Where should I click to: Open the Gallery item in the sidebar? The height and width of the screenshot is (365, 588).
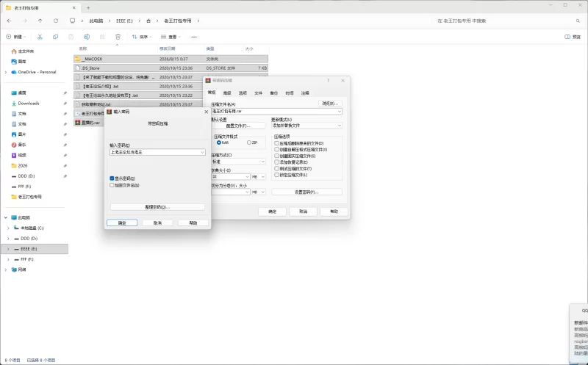pyautogui.click(x=19, y=62)
